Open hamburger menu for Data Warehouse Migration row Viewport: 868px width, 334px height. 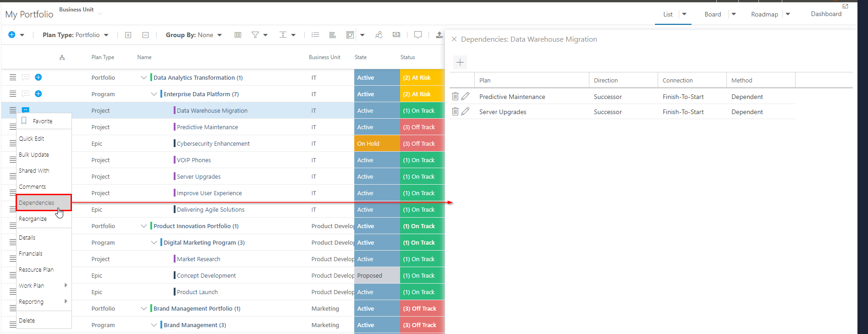(13, 110)
